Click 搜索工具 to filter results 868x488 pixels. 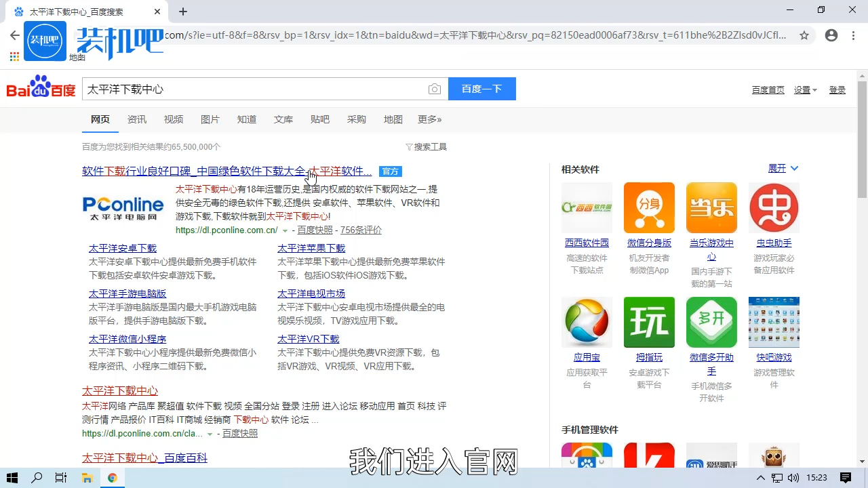(430, 146)
